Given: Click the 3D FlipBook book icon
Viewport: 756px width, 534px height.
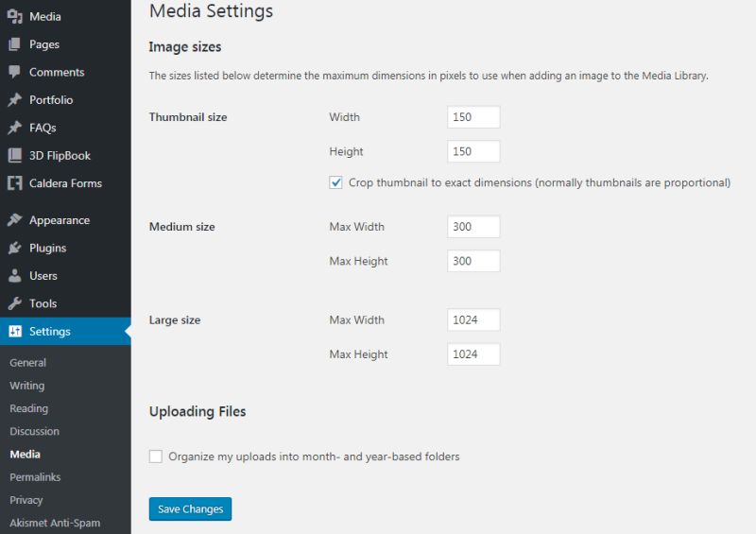Looking at the screenshot, I should click(15, 155).
